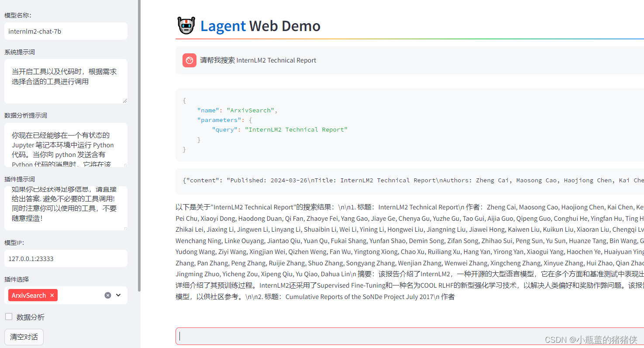Focus the model name field containing internlm2-chat-7b
This screenshot has height=348, width=644.
pyautogui.click(x=66, y=31)
